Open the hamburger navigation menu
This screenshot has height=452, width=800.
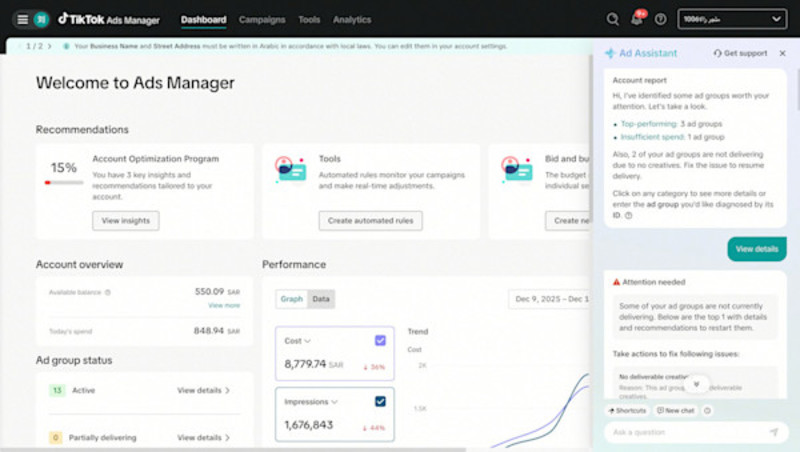click(22, 19)
